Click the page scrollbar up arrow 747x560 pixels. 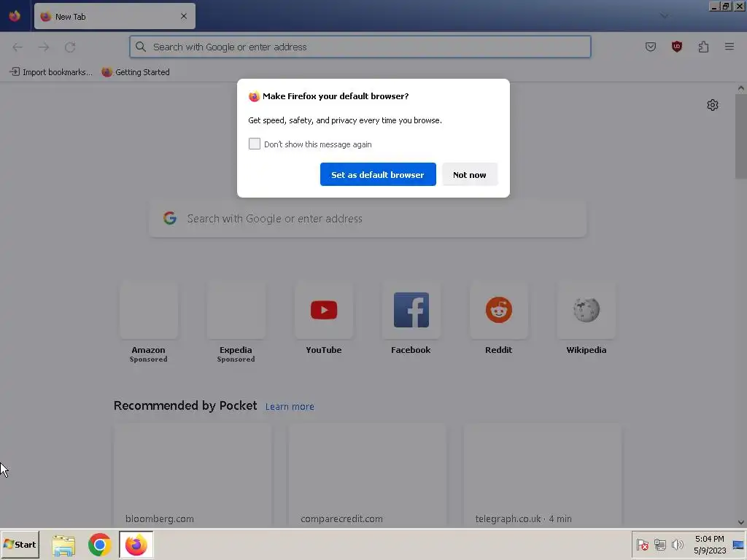pos(741,88)
